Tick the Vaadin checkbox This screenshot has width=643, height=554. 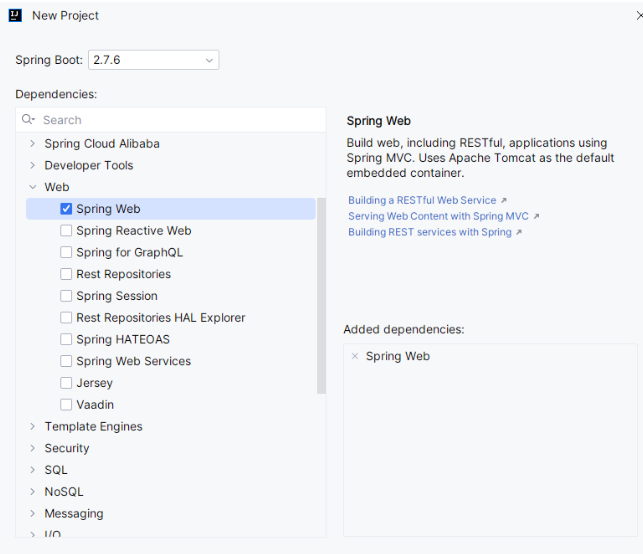(66, 404)
